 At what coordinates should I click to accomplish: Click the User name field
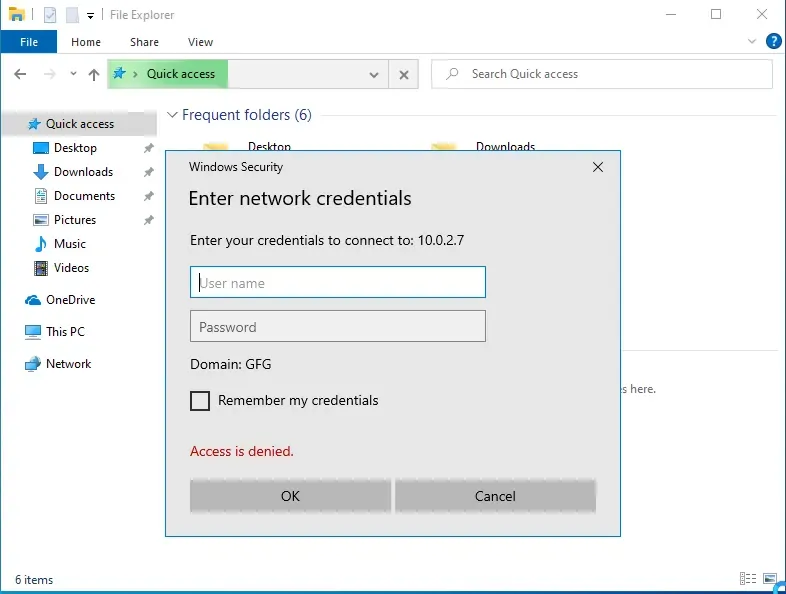pos(337,282)
